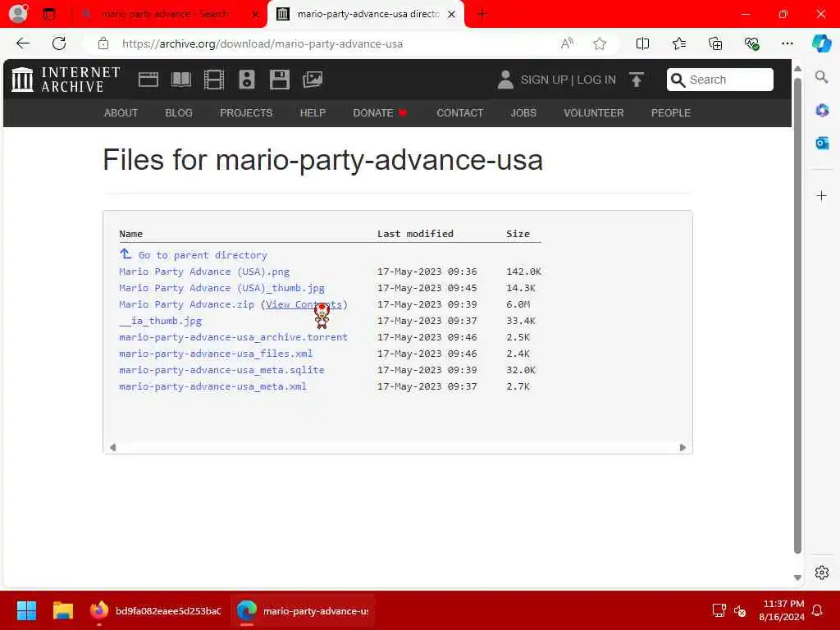
Task: Click the page vertical scrollbar thumb
Action: point(797,316)
